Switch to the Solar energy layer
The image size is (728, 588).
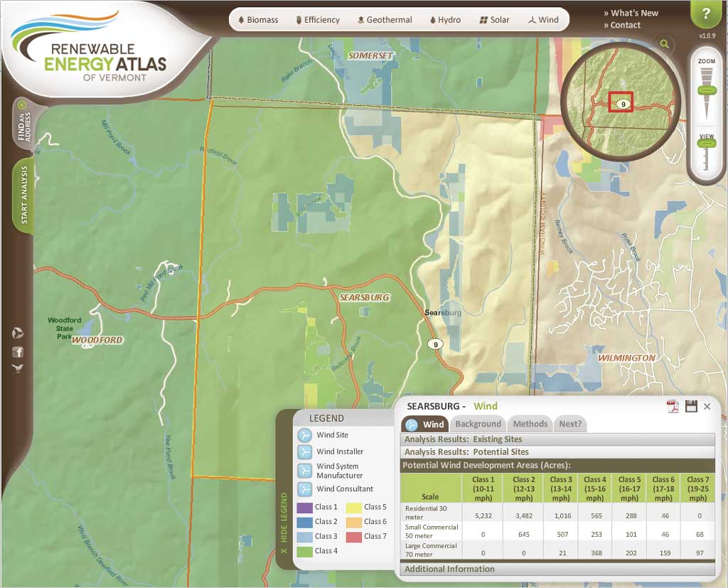pyautogui.click(x=494, y=20)
